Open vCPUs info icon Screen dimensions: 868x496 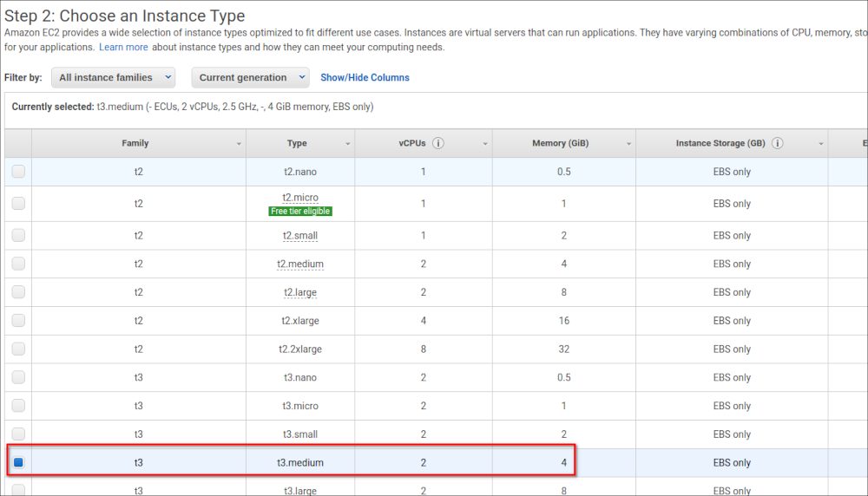[x=437, y=143]
